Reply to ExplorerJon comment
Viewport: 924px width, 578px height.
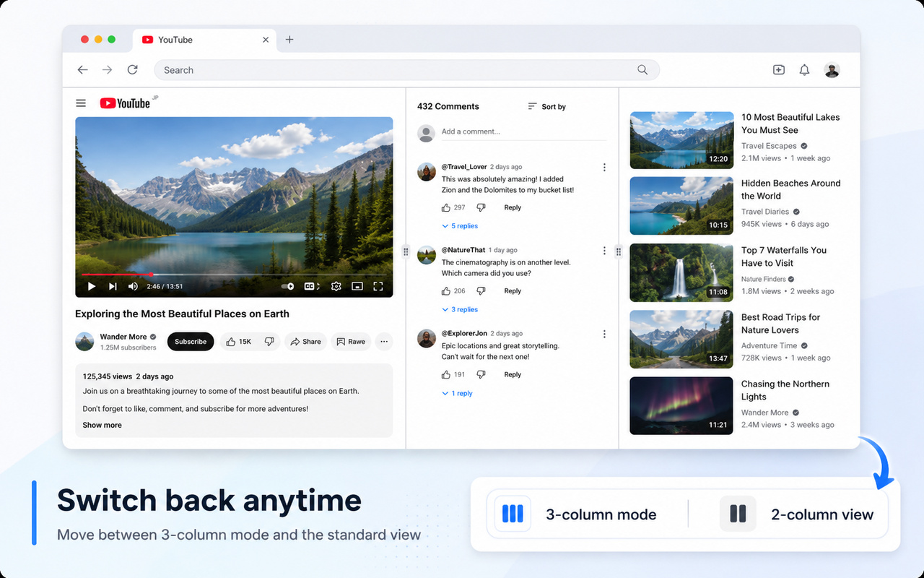pos(513,374)
